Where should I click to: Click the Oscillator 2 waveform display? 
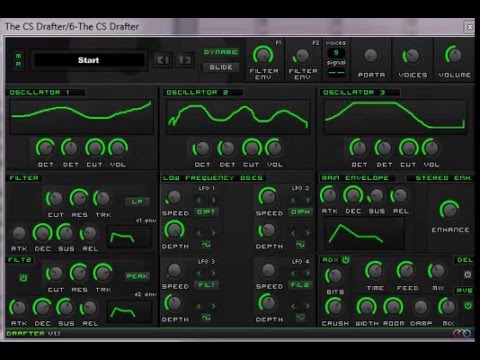238,116
